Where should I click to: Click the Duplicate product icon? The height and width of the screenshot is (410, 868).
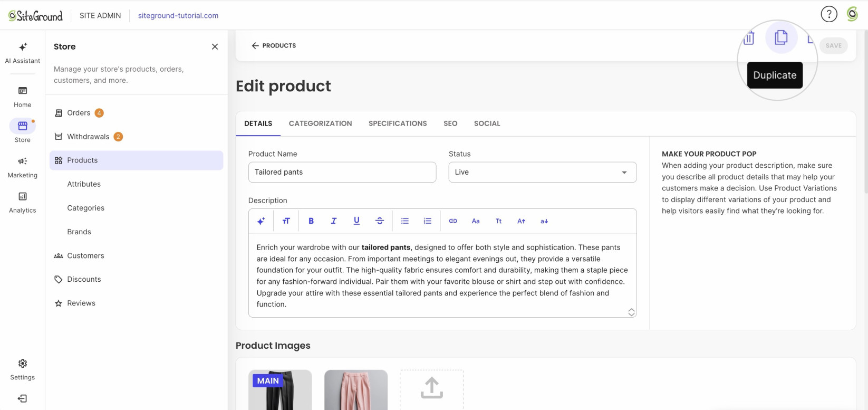781,37
